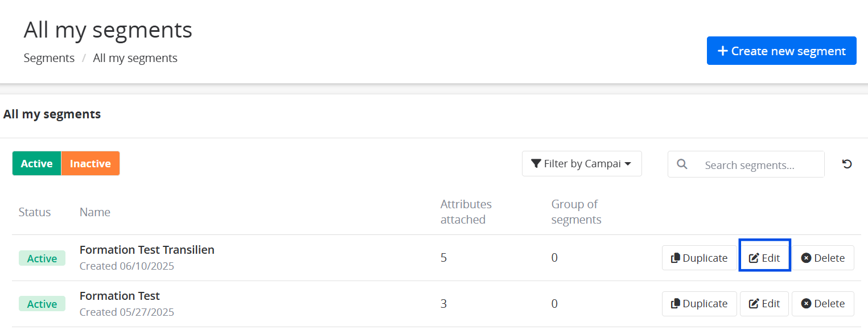Toggle the green Active filter
This screenshot has width=868, height=330.
[x=36, y=163]
